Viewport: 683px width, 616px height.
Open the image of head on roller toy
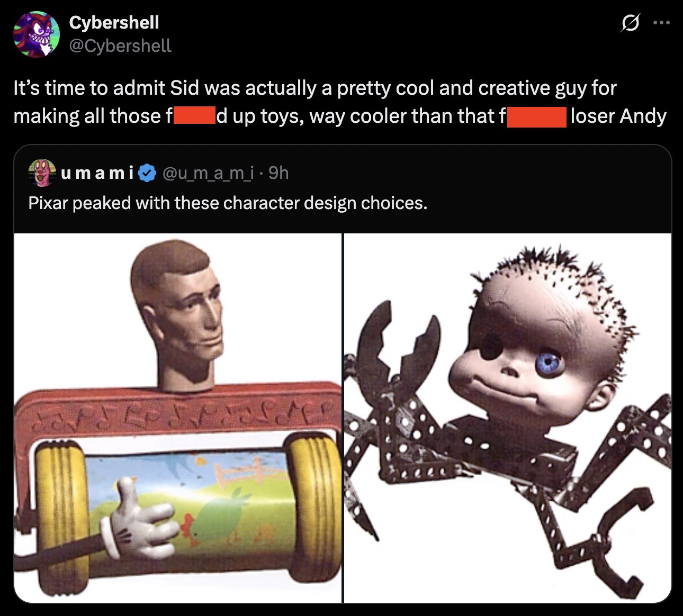click(178, 418)
